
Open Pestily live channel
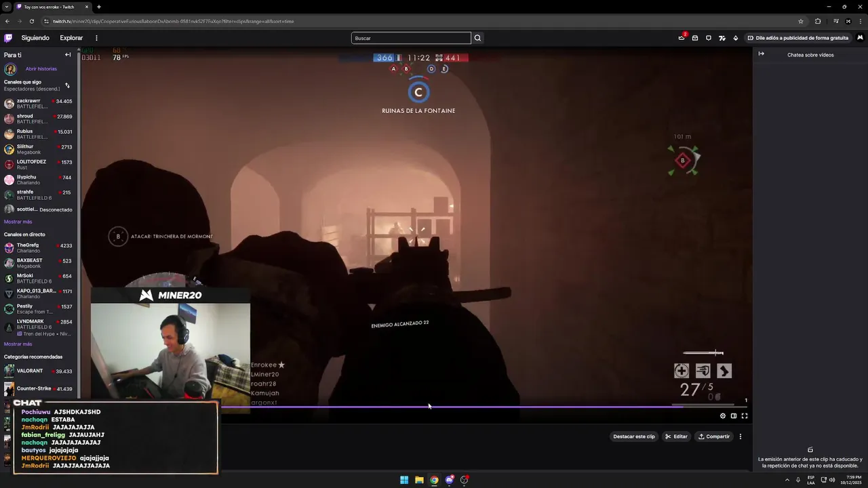pyautogui.click(x=39, y=308)
